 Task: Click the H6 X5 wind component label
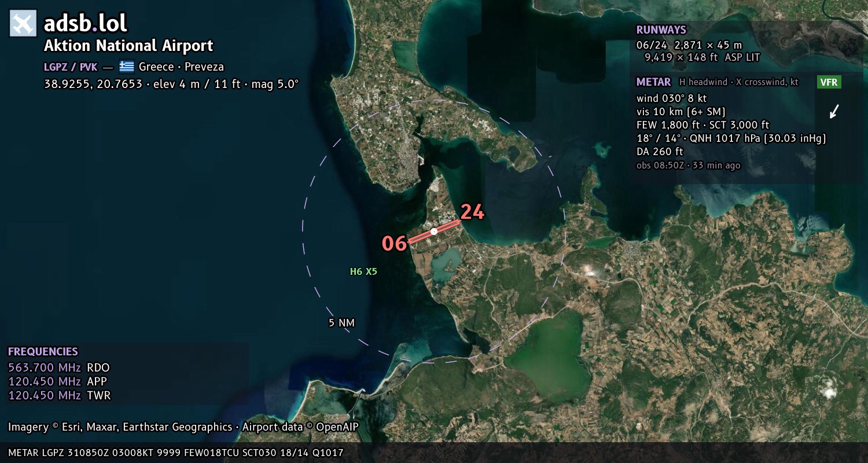point(363,271)
